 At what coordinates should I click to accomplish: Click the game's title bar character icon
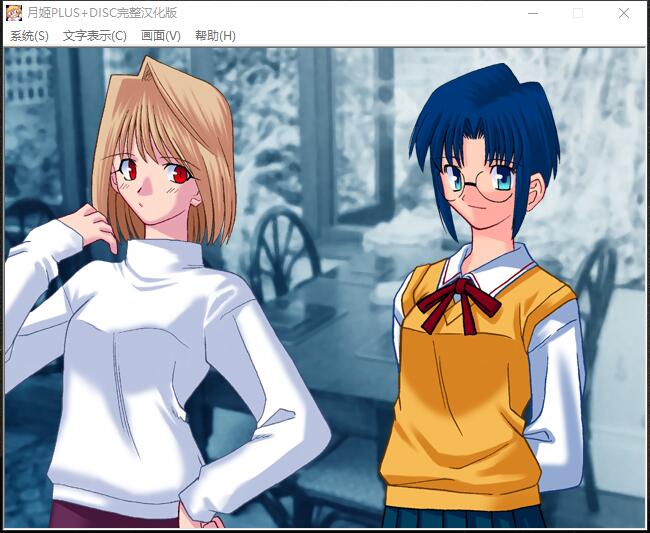[x=14, y=14]
